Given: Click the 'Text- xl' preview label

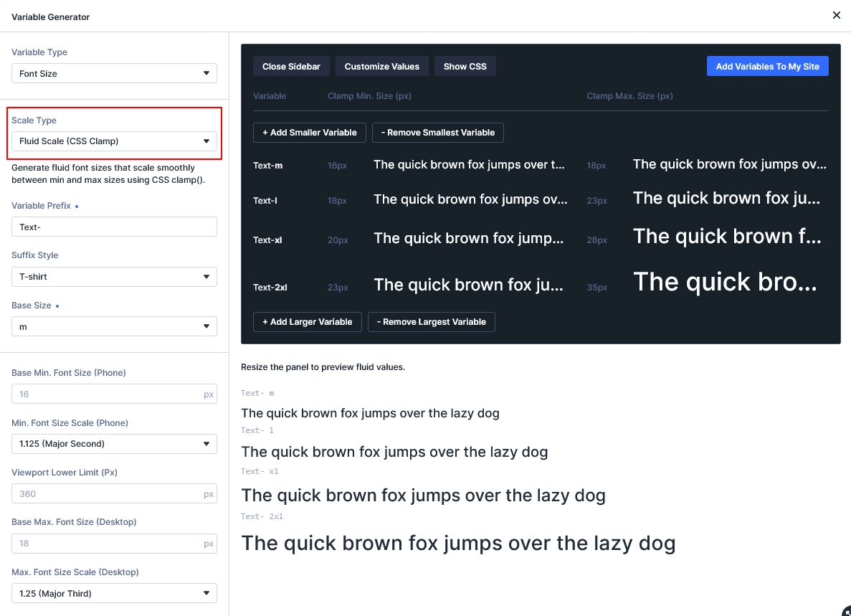Looking at the screenshot, I should [x=260, y=471].
